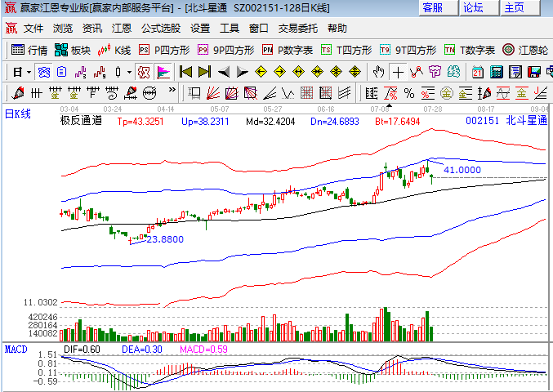Click the 主页 homepage button

point(520,7)
